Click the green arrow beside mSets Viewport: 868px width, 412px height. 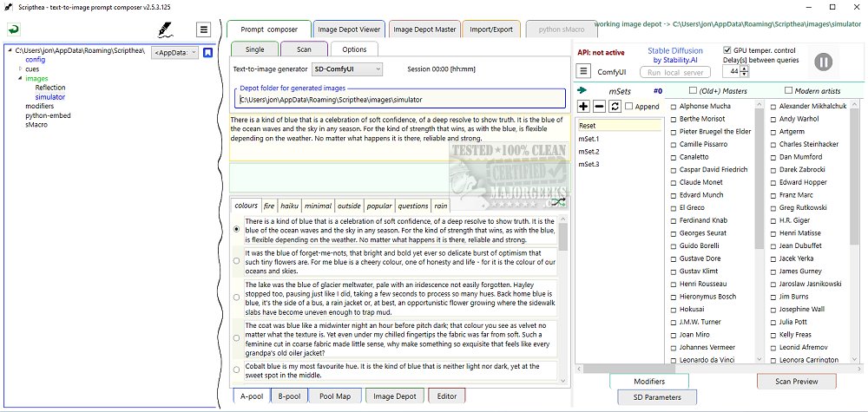pos(582,91)
